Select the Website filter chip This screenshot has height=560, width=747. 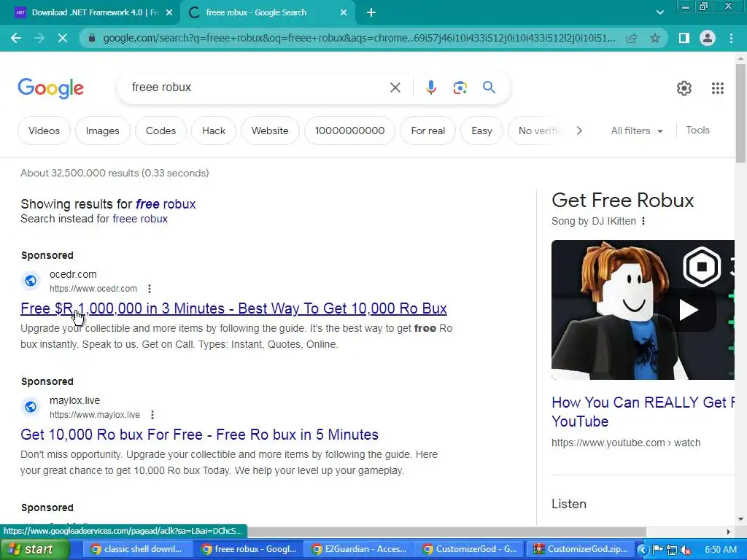270,131
